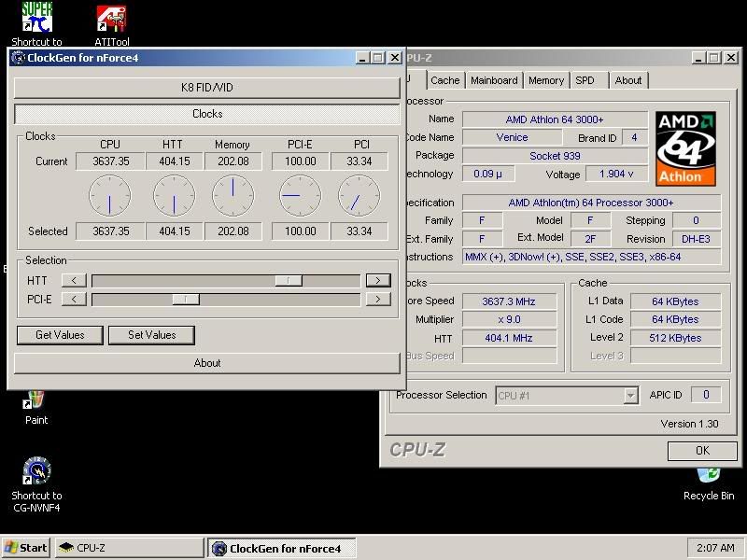747x560 pixels.
Task: Click the Selected PCI value 33.34
Action: tap(359, 231)
